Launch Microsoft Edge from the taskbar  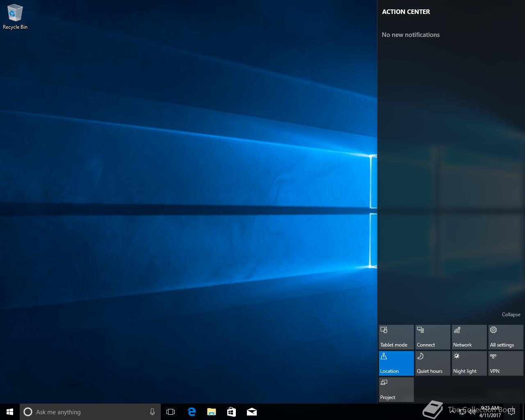pos(191,412)
